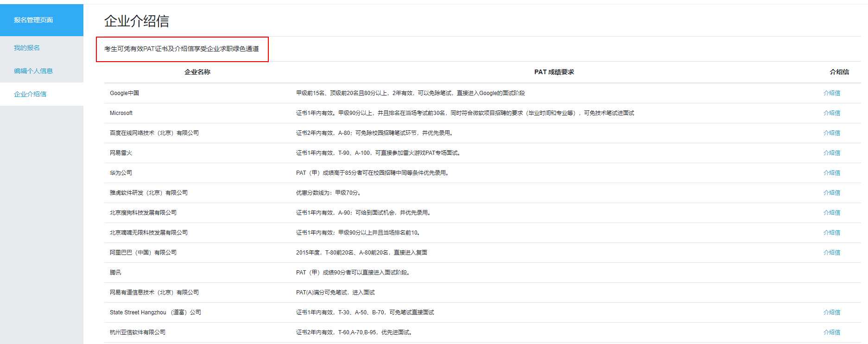Click 腾讯's 成绩90分者 requirement text
The width and height of the screenshot is (868, 344).
click(354, 273)
